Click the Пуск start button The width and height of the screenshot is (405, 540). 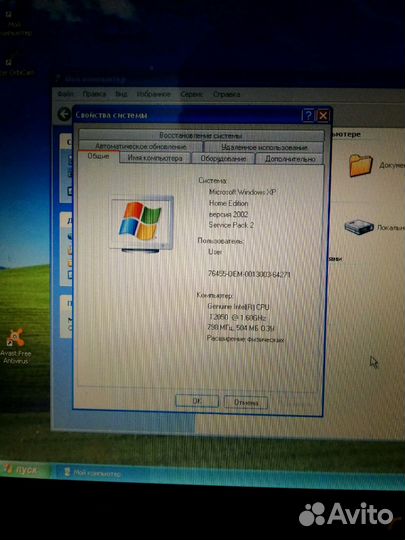[25, 470]
